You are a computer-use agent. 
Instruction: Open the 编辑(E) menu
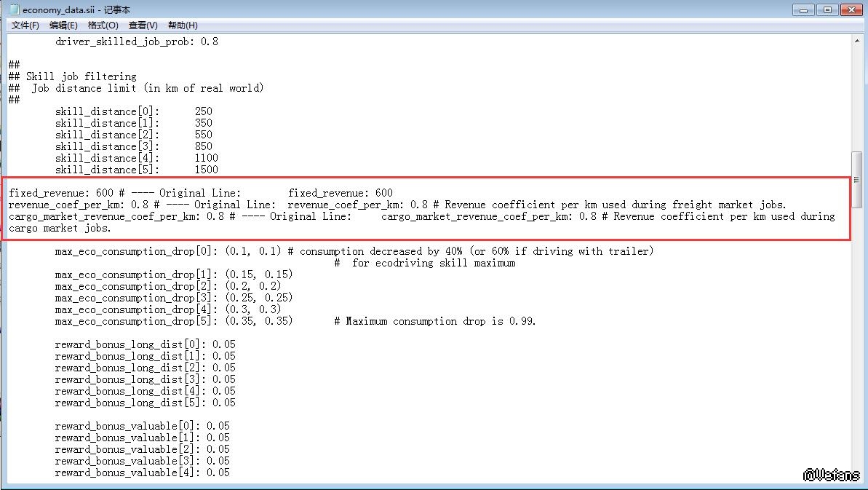tap(63, 25)
